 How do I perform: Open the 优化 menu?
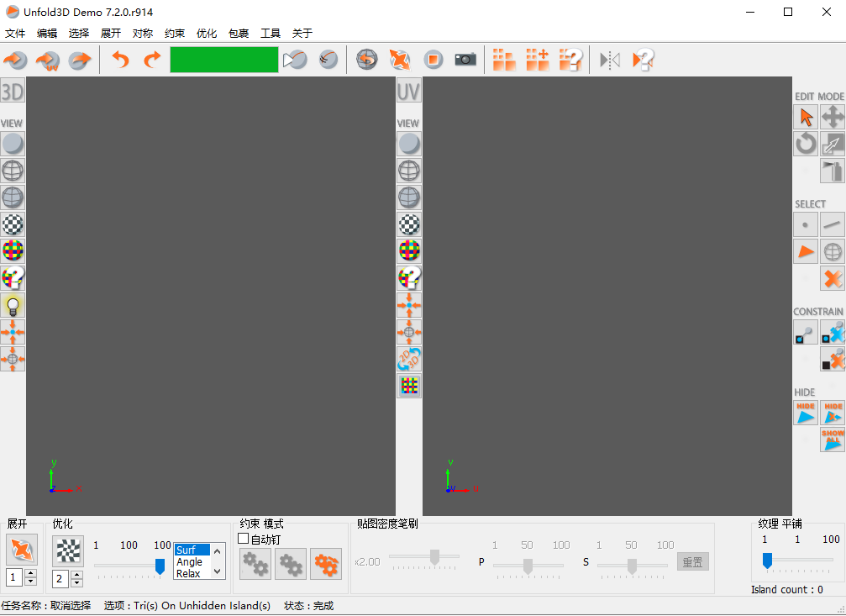tap(207, 34)
